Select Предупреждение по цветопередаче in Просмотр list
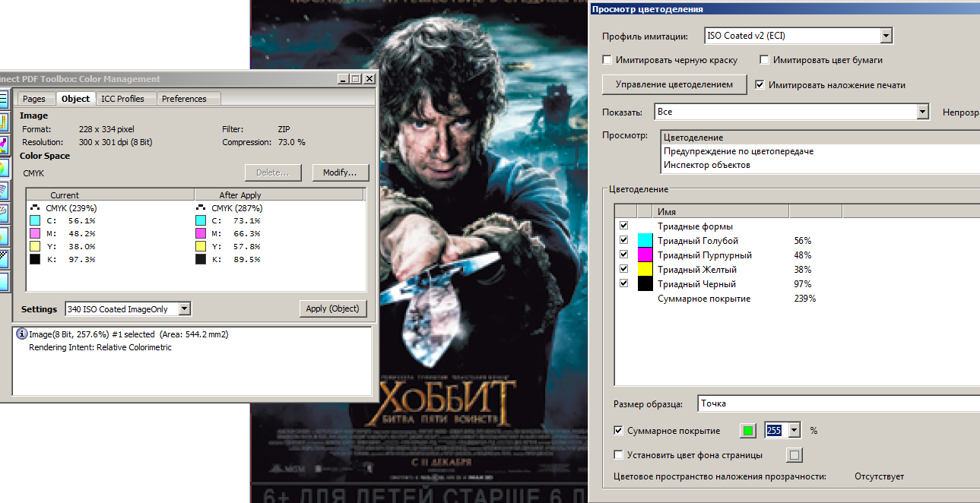This screenshot has width=980, height=503. click(x=820, y=151)
